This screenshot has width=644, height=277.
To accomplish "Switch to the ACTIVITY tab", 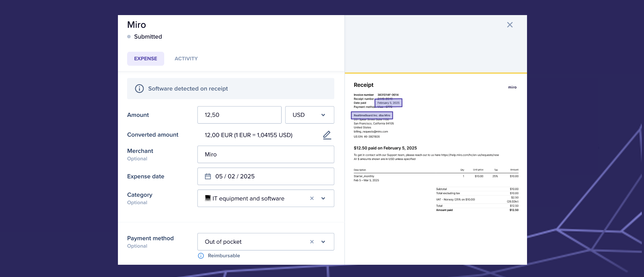I will pyautogui.click(x=186, y=59).
